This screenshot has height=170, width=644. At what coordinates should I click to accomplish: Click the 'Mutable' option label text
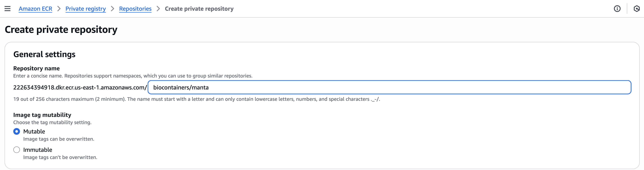tap(34, 131)
